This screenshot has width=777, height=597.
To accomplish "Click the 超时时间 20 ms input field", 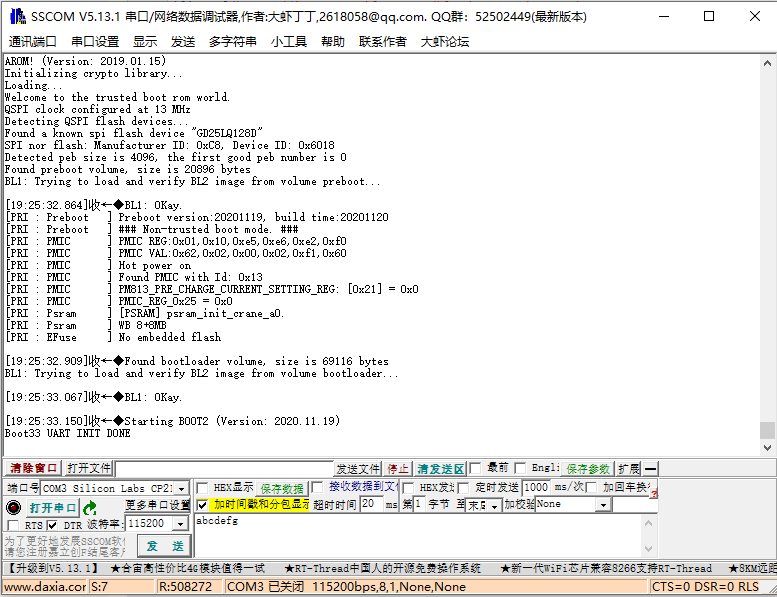I will 372,504.
